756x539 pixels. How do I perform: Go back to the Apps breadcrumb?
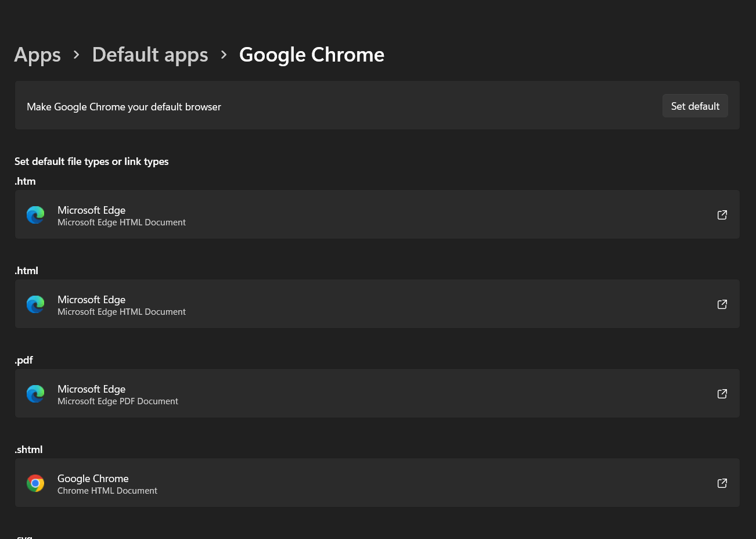point(38,55)
